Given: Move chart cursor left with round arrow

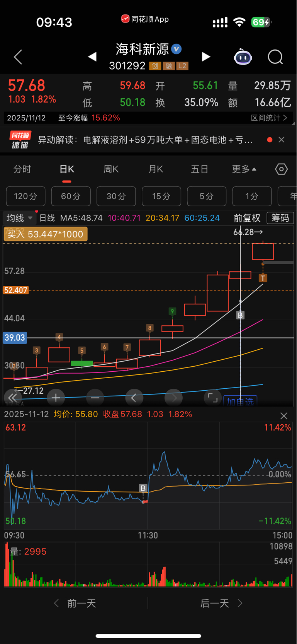Looking at the screenshot, I should pyautogui.click(x=134, y=397).
